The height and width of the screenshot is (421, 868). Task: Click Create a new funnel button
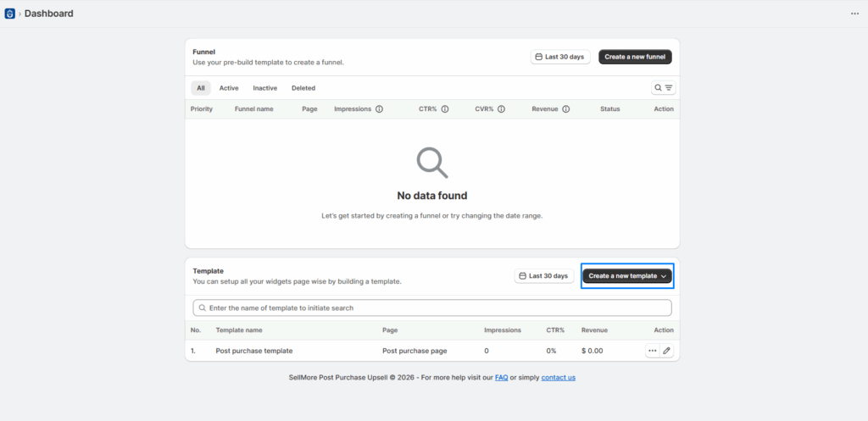(x=635, y=57)
